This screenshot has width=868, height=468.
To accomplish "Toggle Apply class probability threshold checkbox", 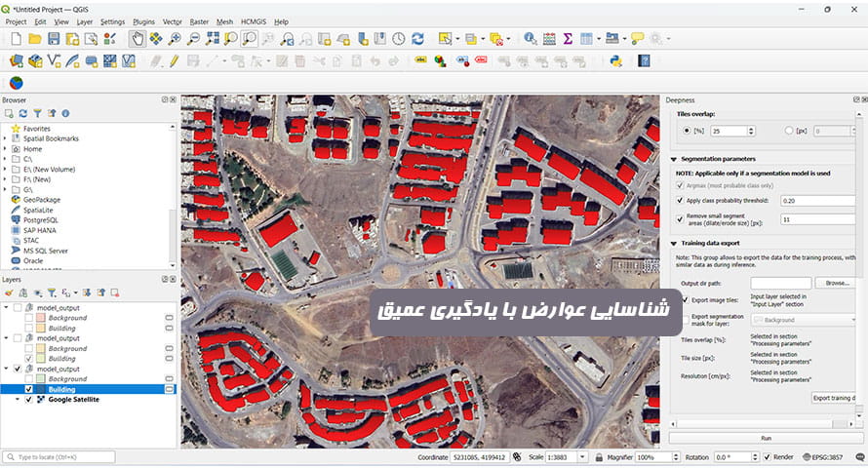I will click(x=680, y=200).
